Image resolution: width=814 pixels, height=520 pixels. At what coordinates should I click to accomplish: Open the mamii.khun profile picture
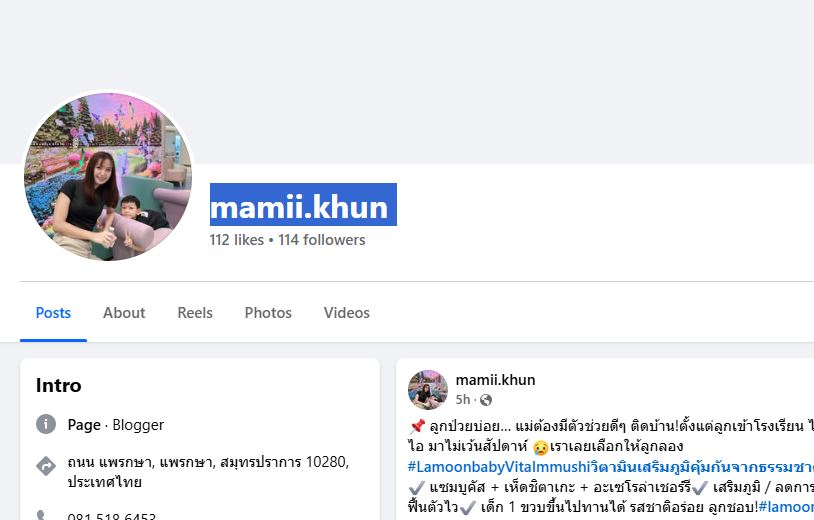[108, 176]
